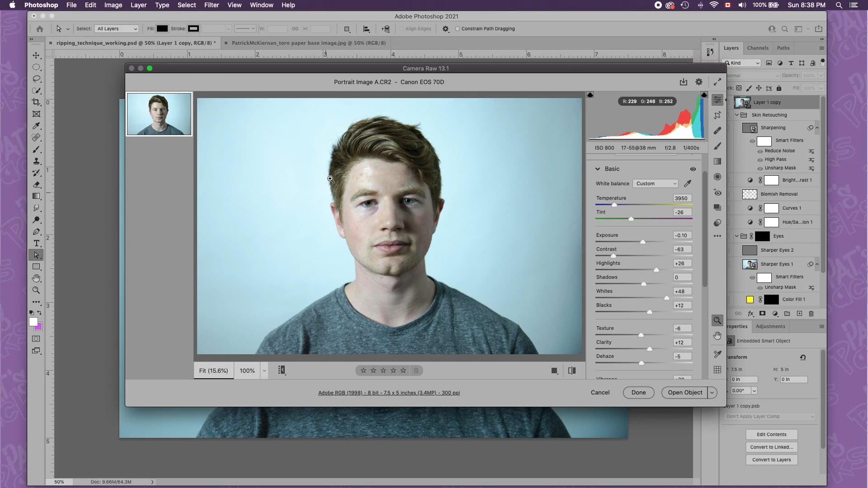The image size is (868, 488).
Task: Select the Lasso tool
Action: coord(36,79)
